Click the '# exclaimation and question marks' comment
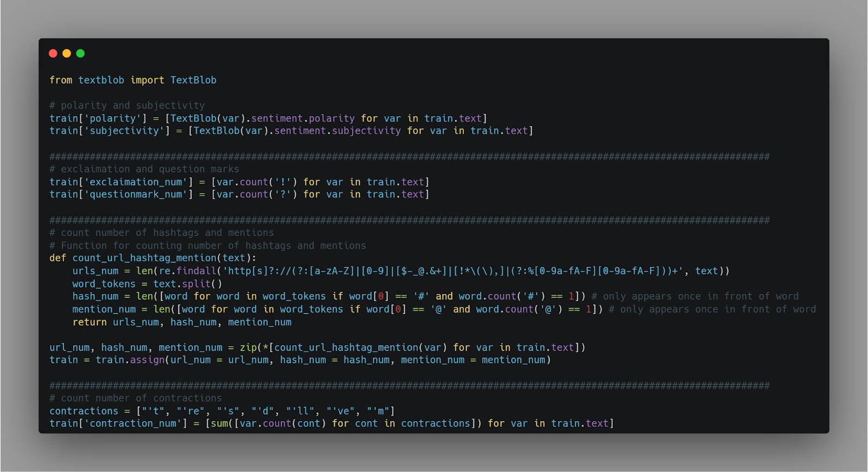Screen dimensions: 868x472 144,169
